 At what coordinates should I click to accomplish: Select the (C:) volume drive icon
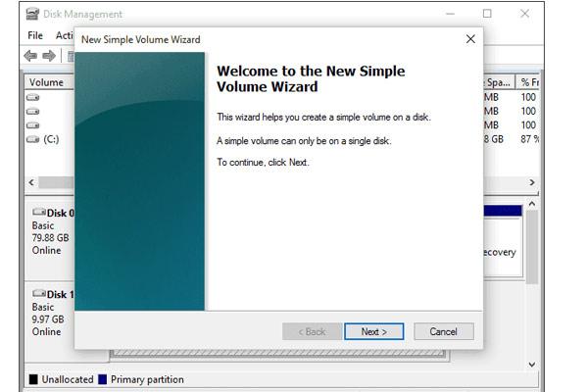click(x=33, y=139)
